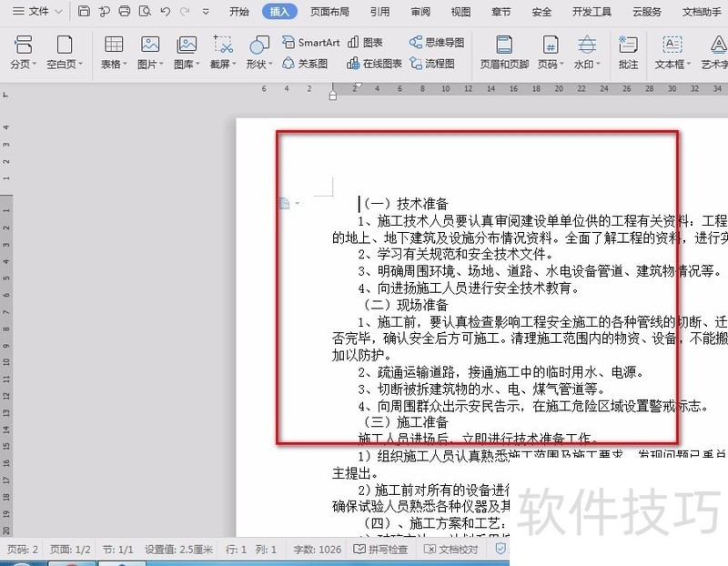Click the line 3、切断被拆建筑物的水、电、煤气管道等。
This screenshot has height=566, width=728.
(482, 389)
